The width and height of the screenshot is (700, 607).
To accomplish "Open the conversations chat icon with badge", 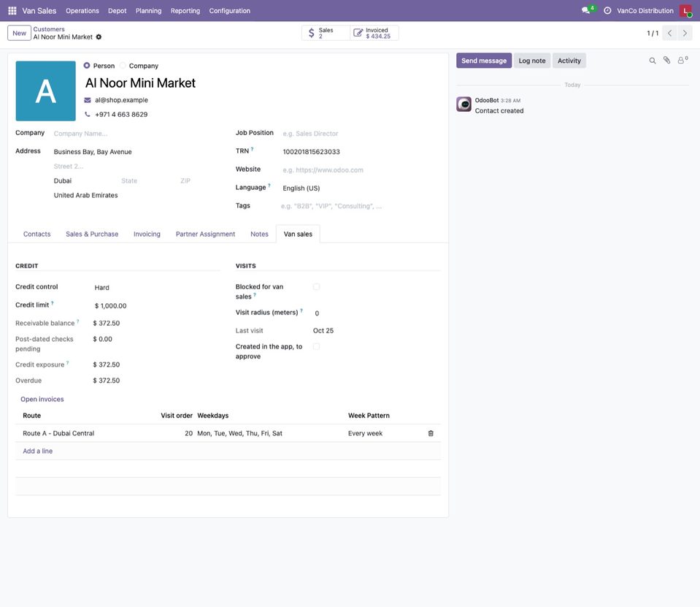I will tap(587, 10).
